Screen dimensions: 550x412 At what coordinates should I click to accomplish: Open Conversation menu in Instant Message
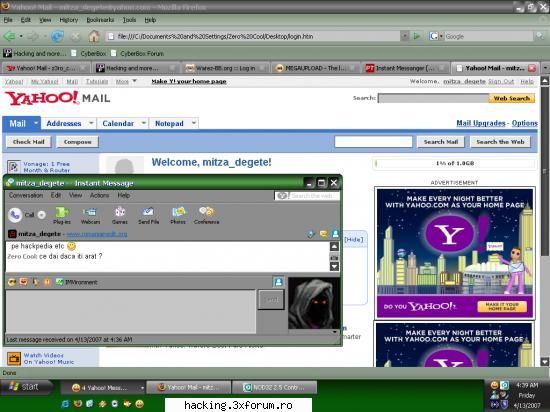coord(26,195)
